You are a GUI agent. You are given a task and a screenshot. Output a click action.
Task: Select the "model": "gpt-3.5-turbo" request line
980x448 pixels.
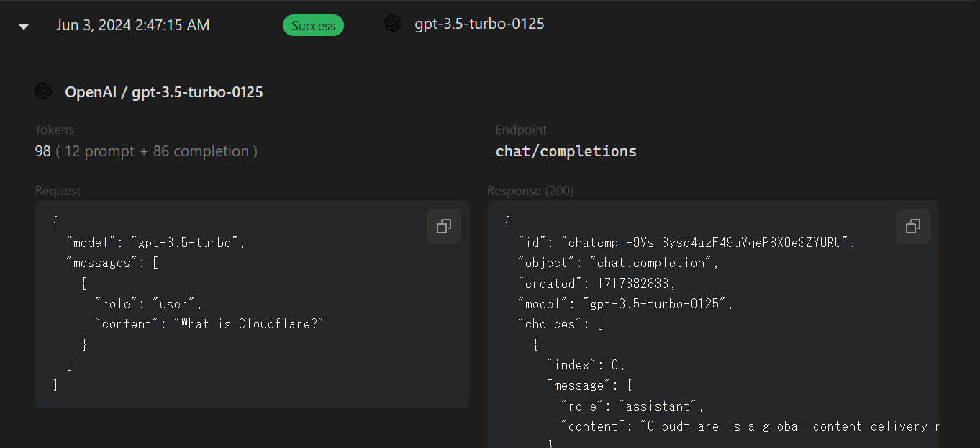[155, 243]
